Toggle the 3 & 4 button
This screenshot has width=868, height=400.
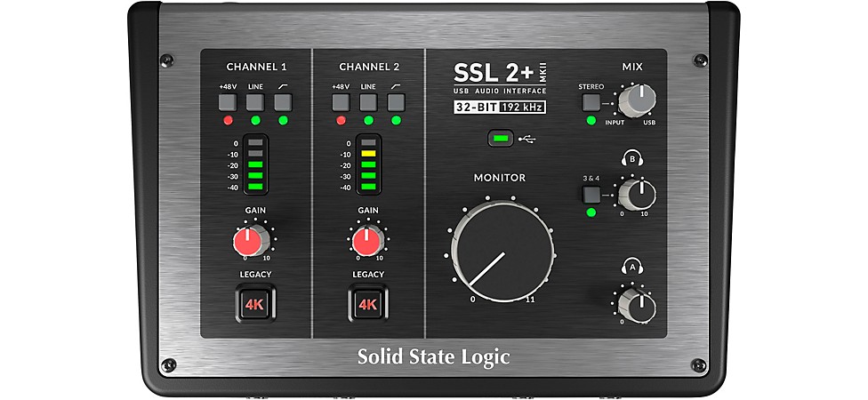pyautogui.click(x=591, y=195)
